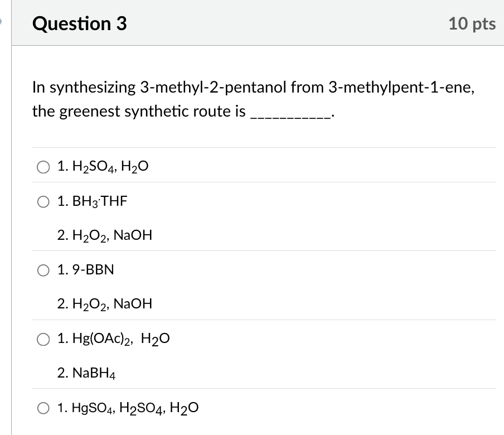Click the 2. NaBH₄ answer line
The image size is (504, 435).
[88, 374]
